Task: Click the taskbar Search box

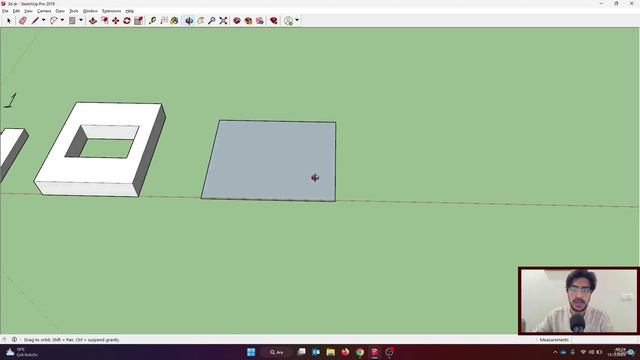Action: click(x=278, y=352)
